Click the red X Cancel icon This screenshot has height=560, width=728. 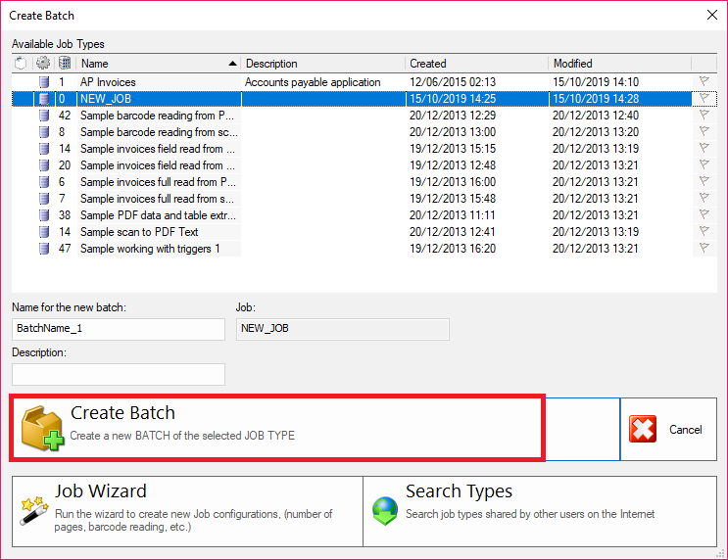point(643,429)
